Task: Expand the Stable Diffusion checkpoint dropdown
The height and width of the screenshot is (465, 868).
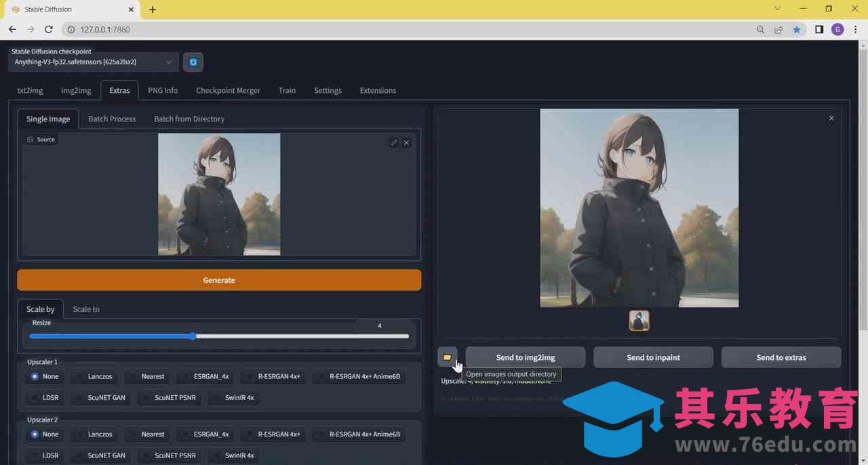Action: 94,62
